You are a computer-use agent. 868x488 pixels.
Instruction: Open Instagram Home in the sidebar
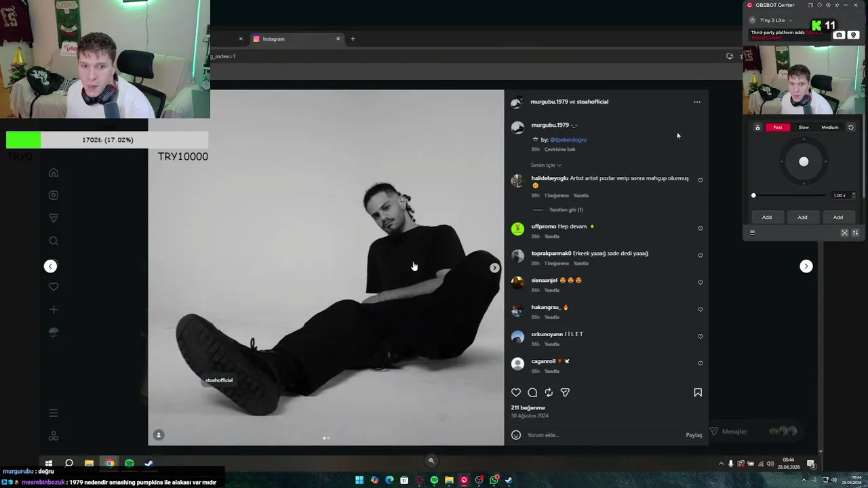click(54, 172)
